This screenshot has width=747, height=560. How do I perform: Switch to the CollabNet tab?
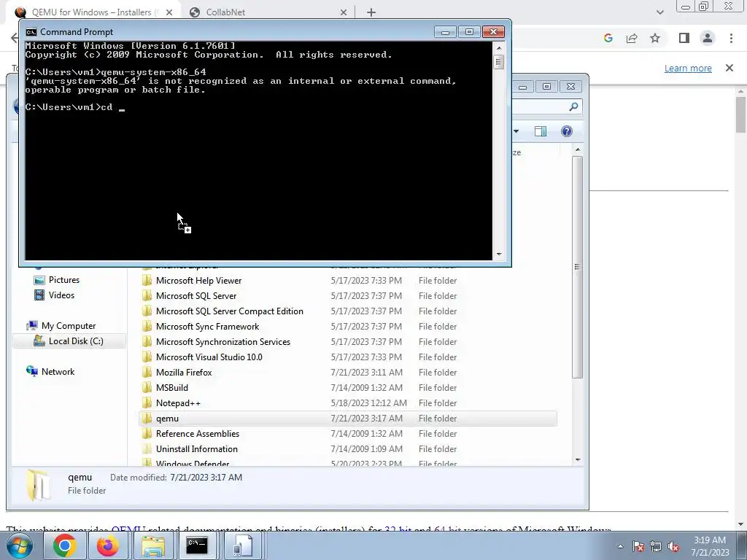click(x=267, y=12)
